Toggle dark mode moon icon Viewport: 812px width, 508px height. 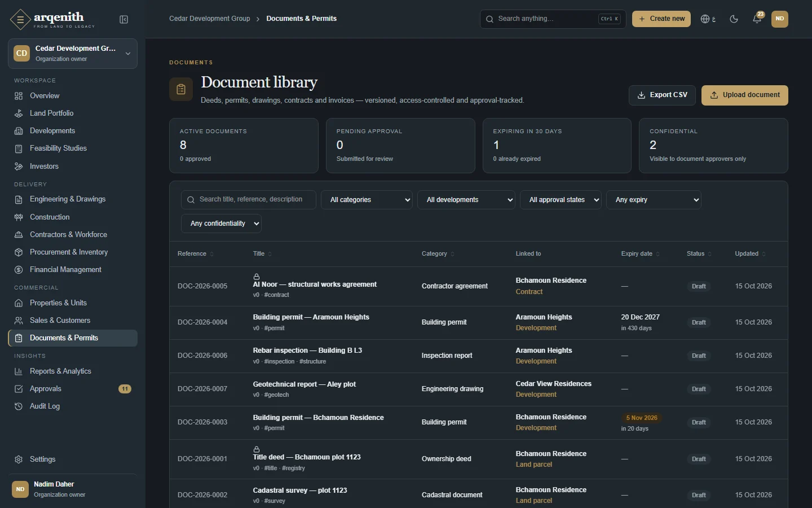[x=734, y=19]
